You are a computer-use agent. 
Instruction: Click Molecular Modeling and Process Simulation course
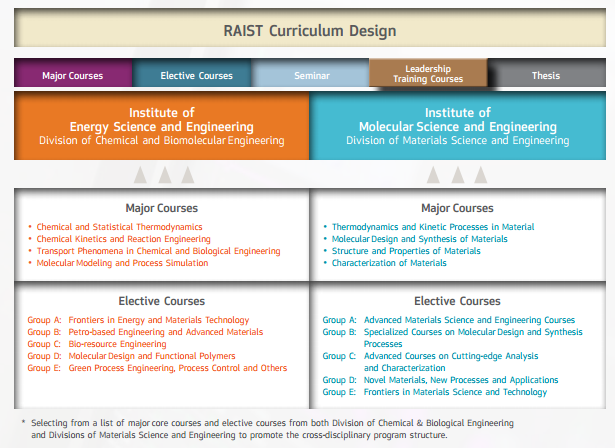pos(122,263)
